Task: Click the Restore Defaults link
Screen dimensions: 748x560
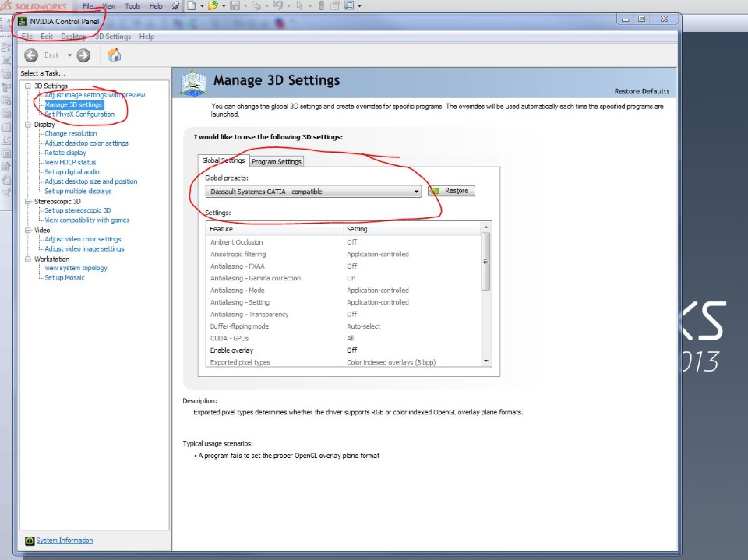Action: click(641, 91)
